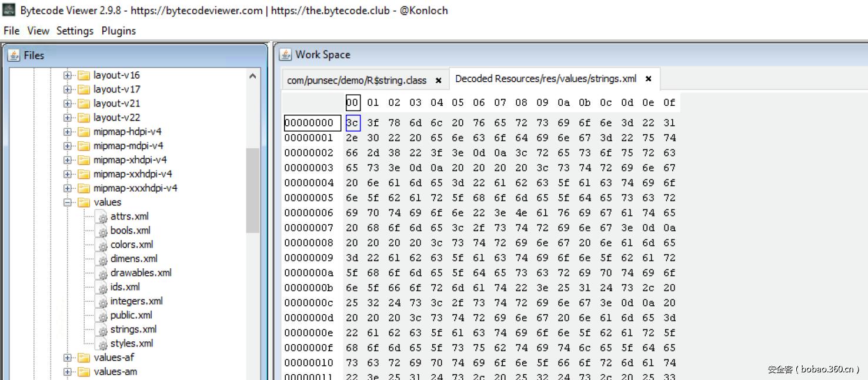868x380 pixels.
Task: Click the mipmap-hdpi-v4 folder icon
Action: [x=84, y=132]
